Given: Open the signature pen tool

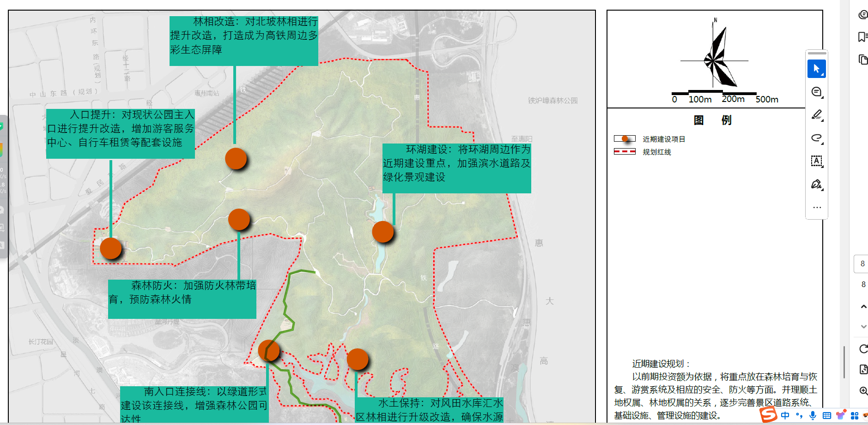Looking at the screenshot, I should pyautogui.click(x=816, y=185).
